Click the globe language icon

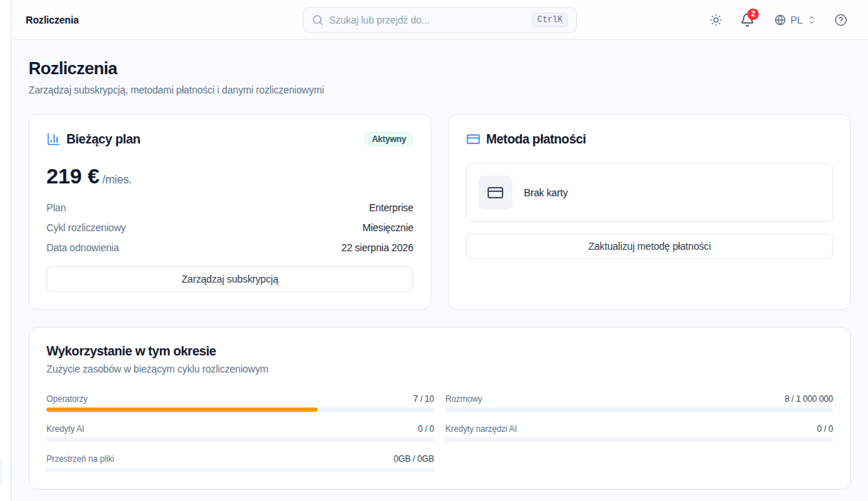click(780, 20)
